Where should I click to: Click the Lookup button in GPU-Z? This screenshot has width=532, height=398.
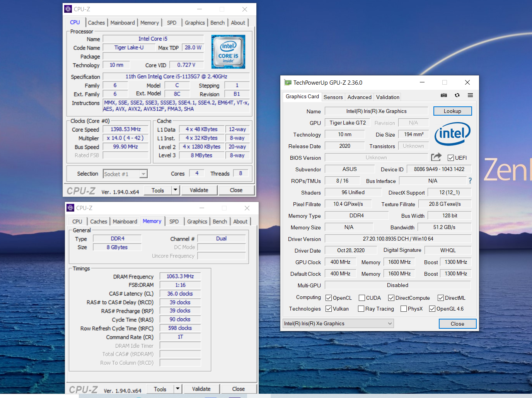point(452,111)
